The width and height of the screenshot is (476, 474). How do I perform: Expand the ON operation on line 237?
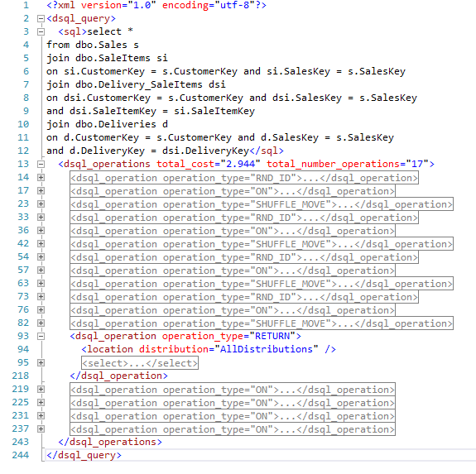41,429
